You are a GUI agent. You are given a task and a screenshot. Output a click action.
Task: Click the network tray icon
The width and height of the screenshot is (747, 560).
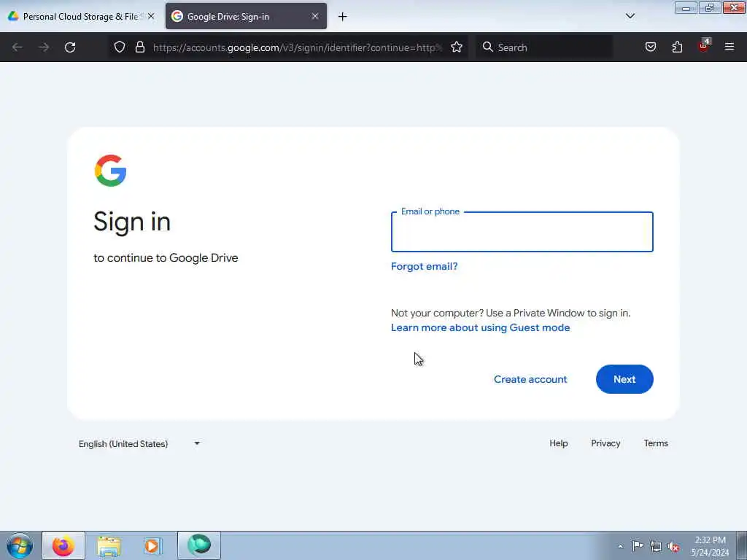pos(656,547)
